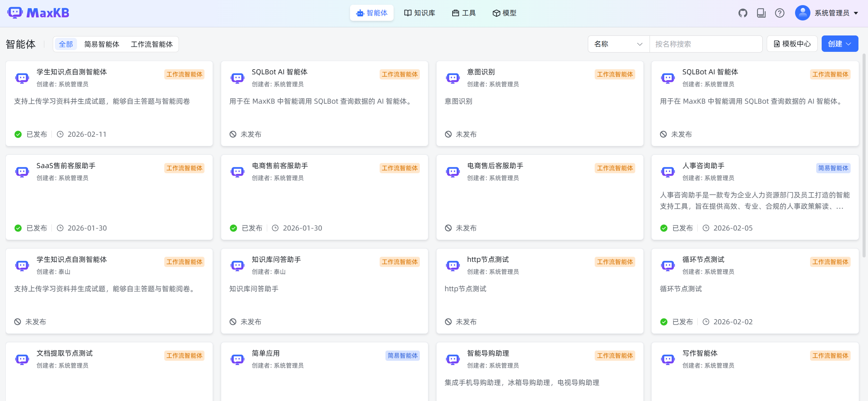
Task: Open the documentation book icon
Action: (x=761, y=13)
